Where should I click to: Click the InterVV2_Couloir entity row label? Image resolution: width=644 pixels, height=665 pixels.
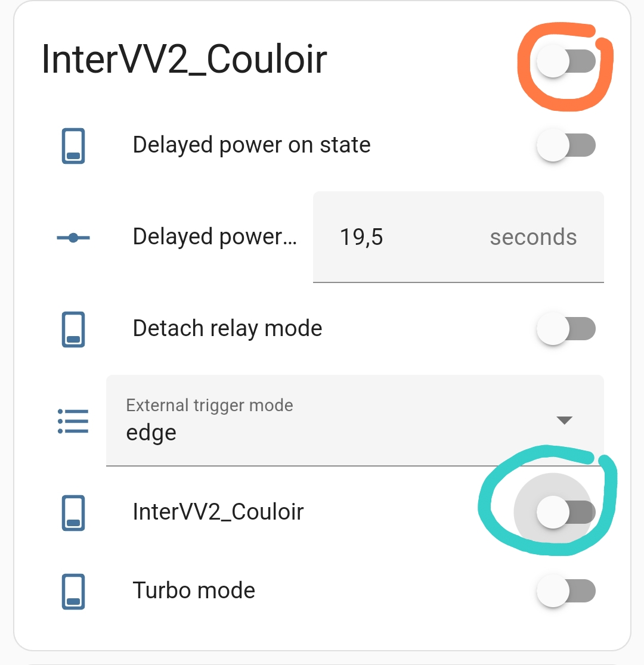[218, 512]
